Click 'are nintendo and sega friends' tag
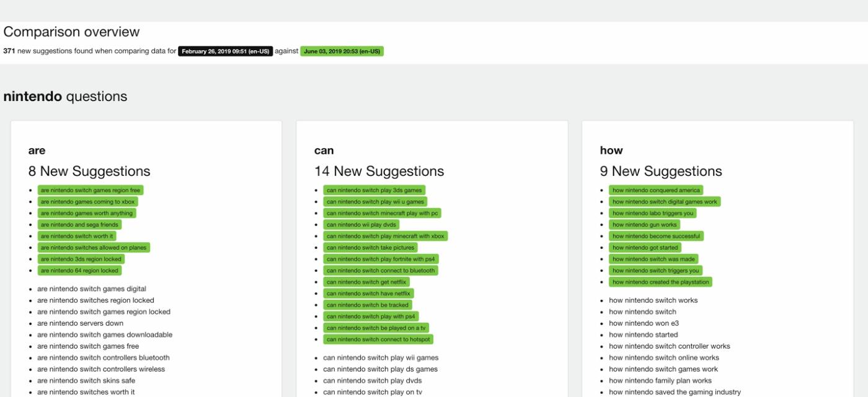 coord(79,225)
